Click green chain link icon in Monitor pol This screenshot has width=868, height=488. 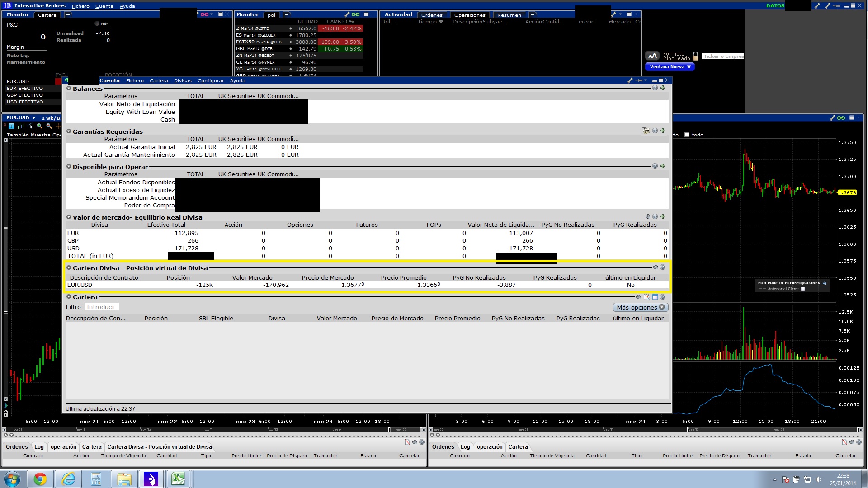pyautogui.click(x=356, y=14)
